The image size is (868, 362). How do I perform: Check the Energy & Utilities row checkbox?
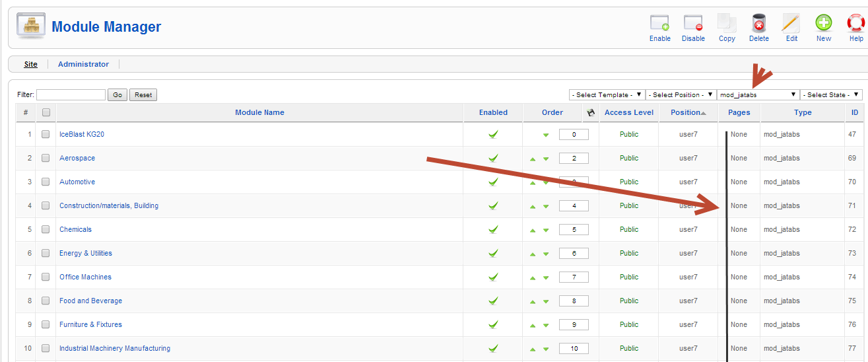(x=46, y=253)
